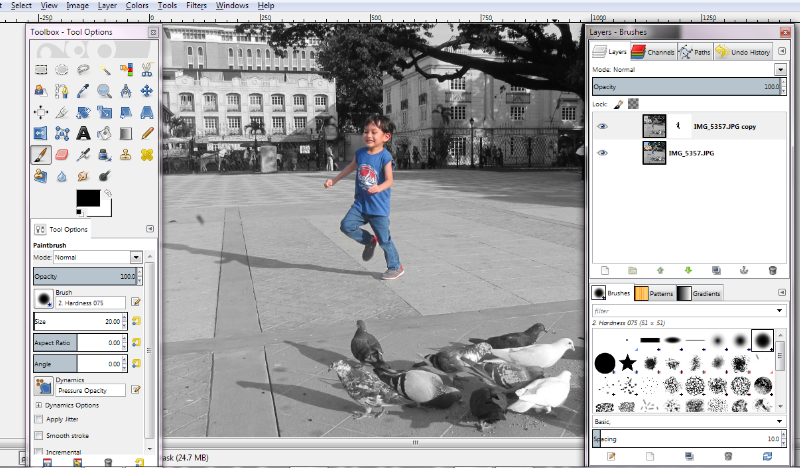Open the brush filter dropdown

[x=780, y=310]
